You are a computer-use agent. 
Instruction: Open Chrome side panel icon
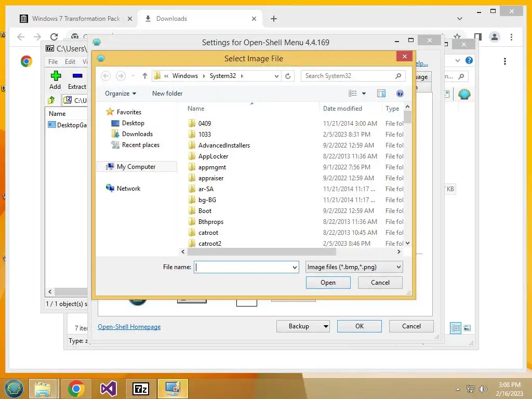478,37
